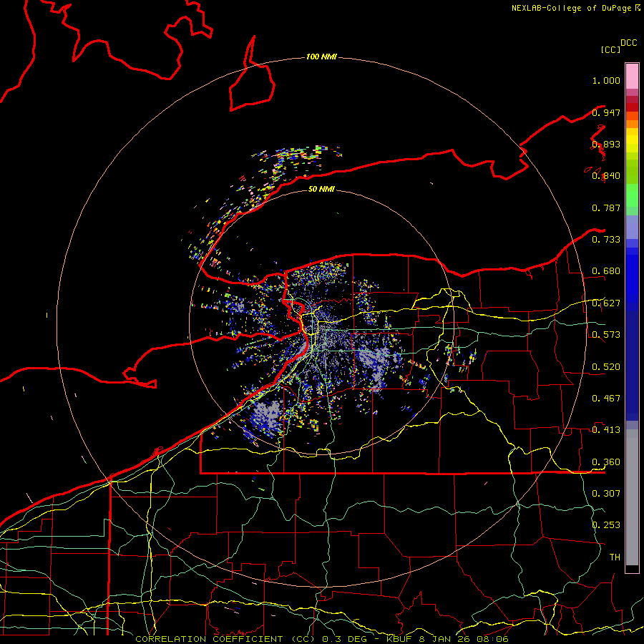This screenshot has height=644, width=644.
Task: Click the 0.520 scale value
Action: click(606, 367)
